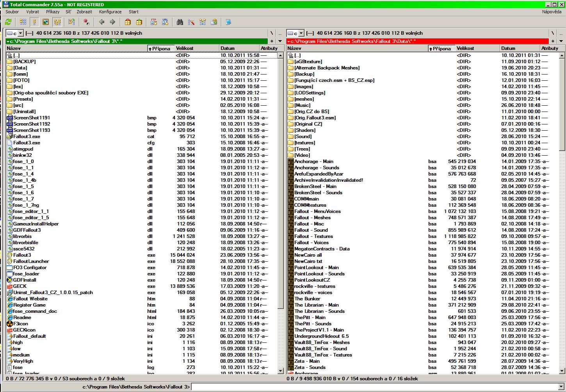Open the URL new connection tool
The width and height of the screenshot is (566, 392).
click(x=165, y=22)
